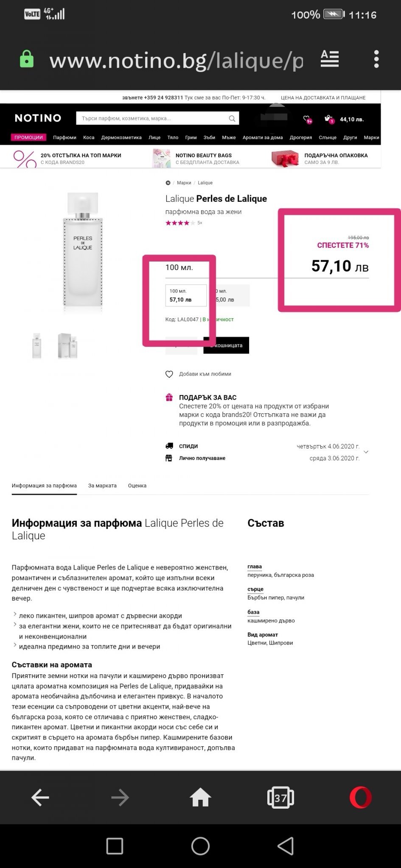The width and height of the screenshot is (401, 868).
Task: Open the Парфюми menu category
Action: (x=64, y=137)
